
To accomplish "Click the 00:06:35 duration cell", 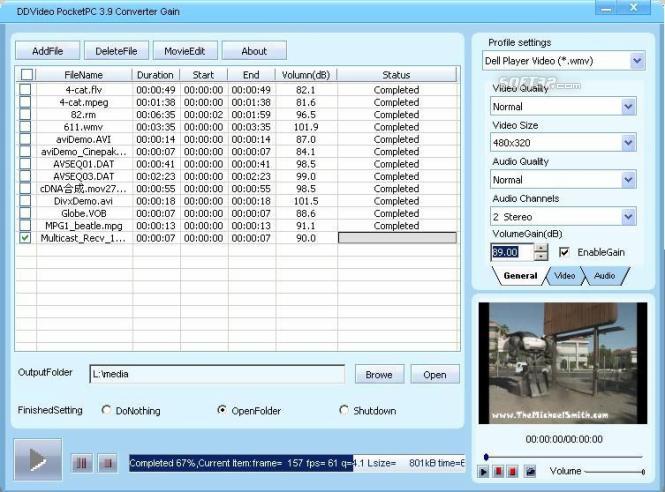I will point(156,115).
